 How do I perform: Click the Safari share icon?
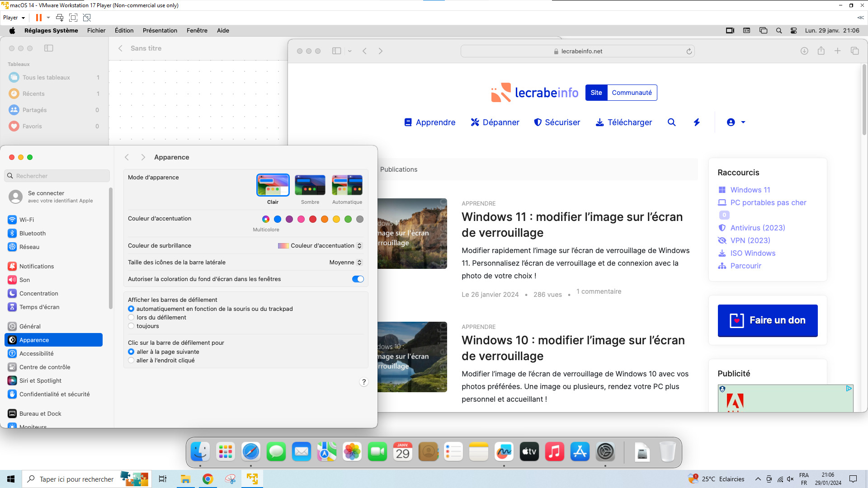tap(821, 51)
